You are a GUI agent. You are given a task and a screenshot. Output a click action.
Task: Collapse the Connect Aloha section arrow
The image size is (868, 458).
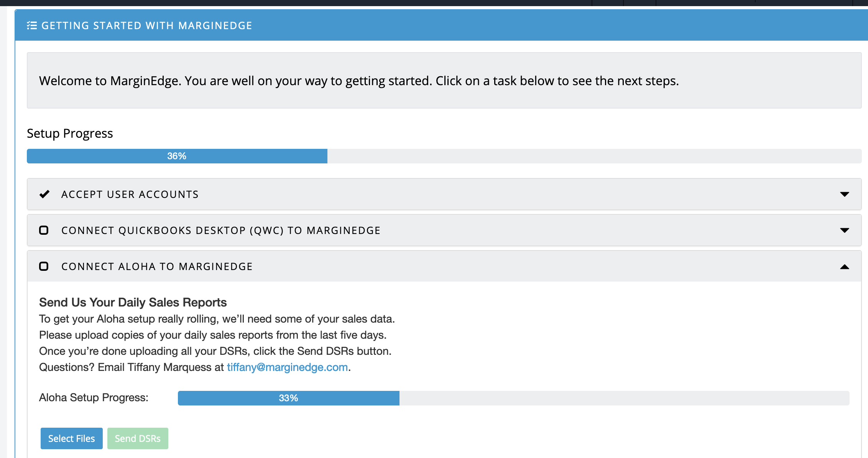click(844, 267)
